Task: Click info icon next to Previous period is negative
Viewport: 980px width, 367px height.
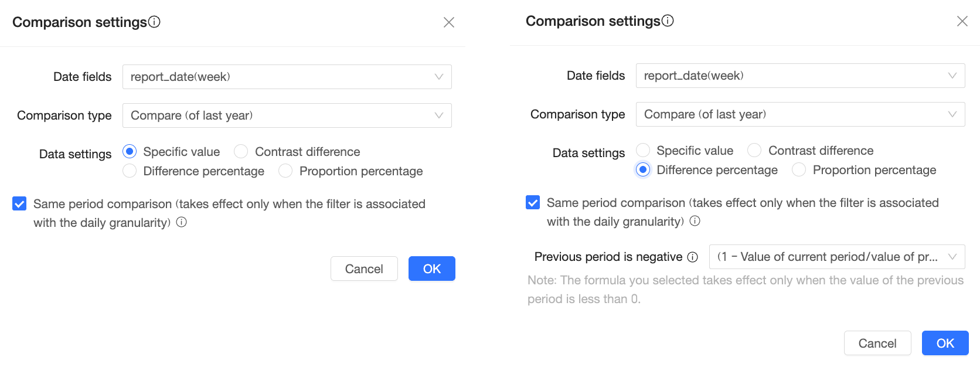Action: (x=692, y=257)
